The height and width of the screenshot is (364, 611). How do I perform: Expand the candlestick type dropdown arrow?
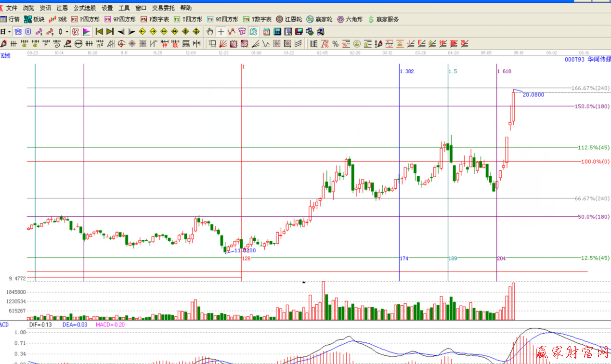tap(67, 32)
